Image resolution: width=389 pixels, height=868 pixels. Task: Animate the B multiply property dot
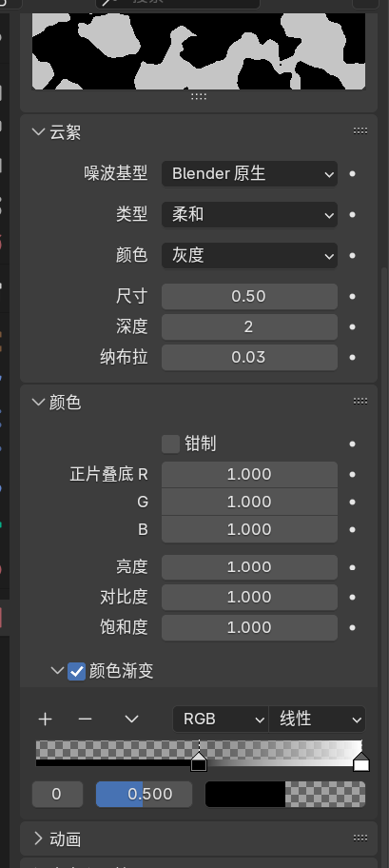tap(353, 530)
